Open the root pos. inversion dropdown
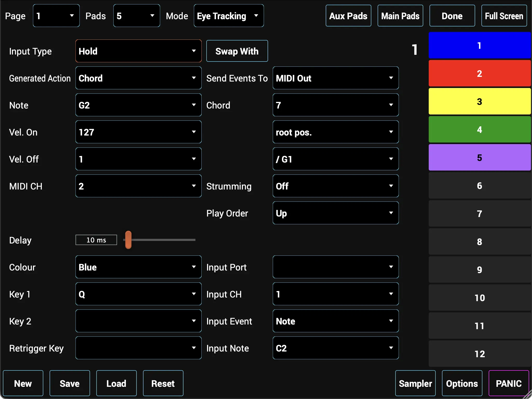Image resolution: width=532 pixels, height=399 pixels. click(x=335, y=132)
